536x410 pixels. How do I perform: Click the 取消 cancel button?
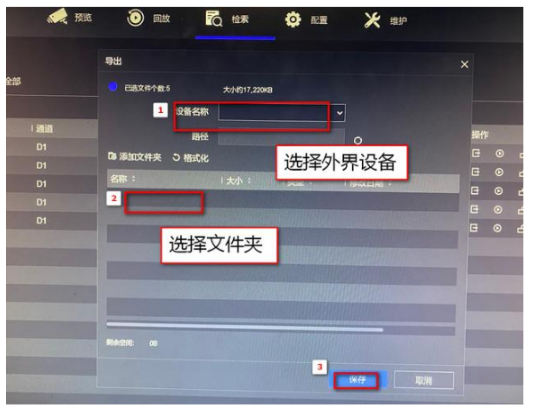(424, 380)
